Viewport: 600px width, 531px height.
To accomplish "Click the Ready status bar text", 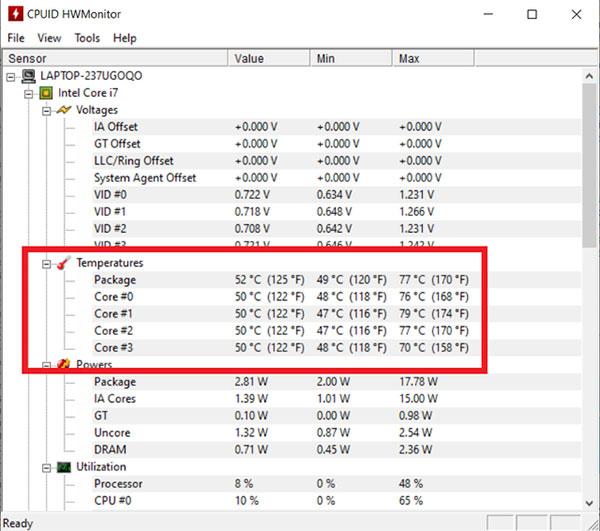I will pos(18,523).
